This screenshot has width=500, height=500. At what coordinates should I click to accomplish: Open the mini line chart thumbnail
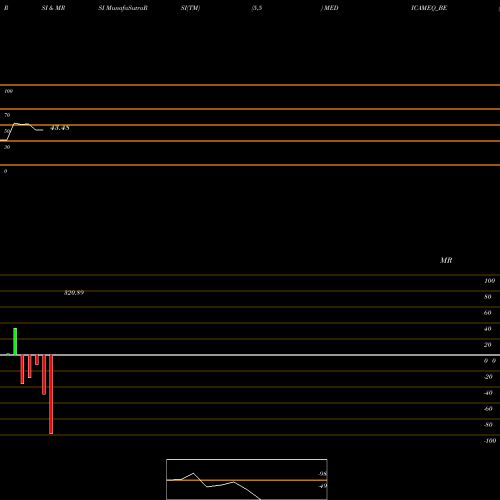247,479
